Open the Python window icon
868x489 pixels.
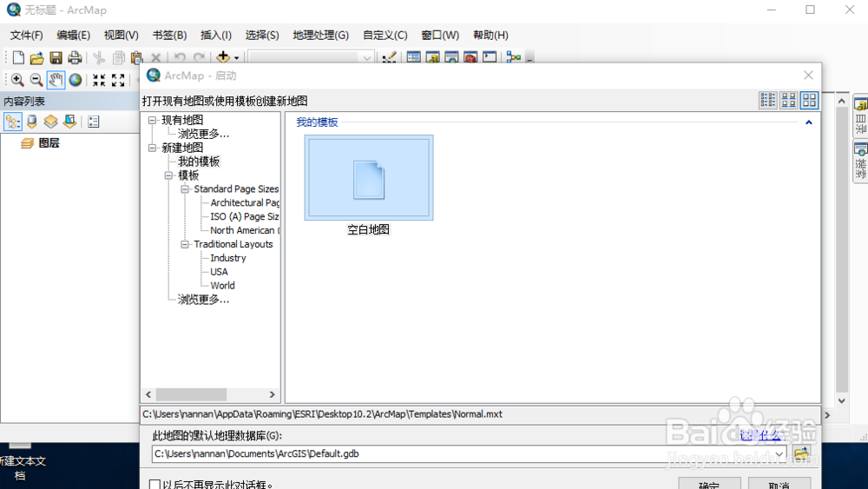(490, 56)
